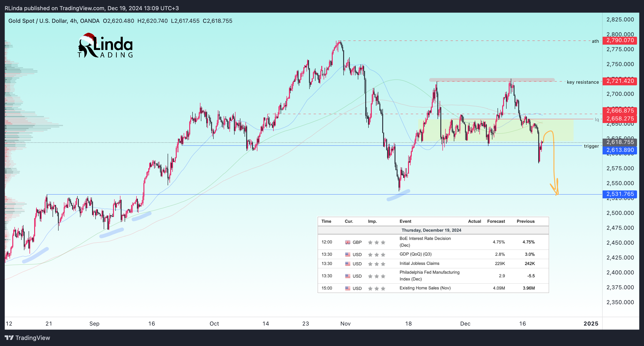
Task: Click the blue 2,613.890 trigger price label
Action: [x=620, y=150]
